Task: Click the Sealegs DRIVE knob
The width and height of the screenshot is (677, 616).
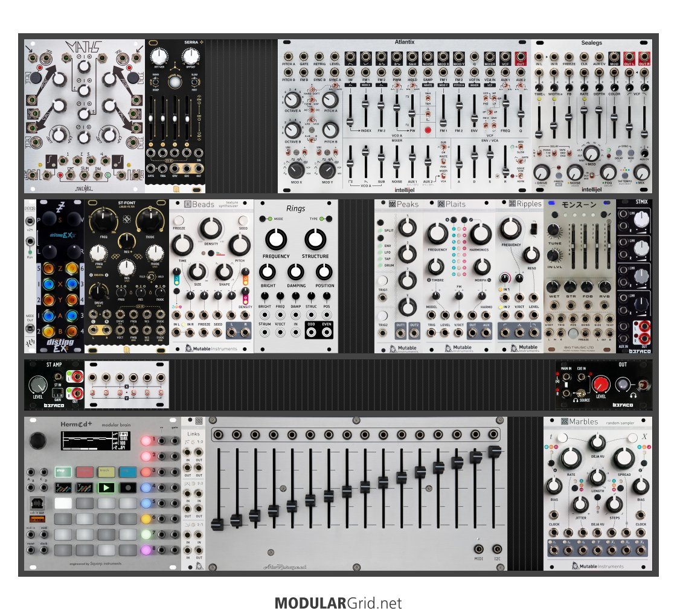Action: coord(542,173)
